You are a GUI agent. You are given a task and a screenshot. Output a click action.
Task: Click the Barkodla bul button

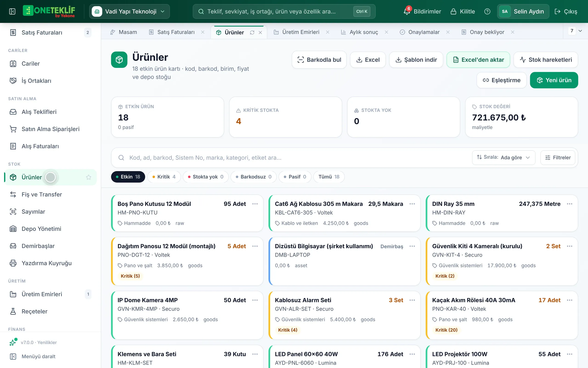tap(319, 60)
